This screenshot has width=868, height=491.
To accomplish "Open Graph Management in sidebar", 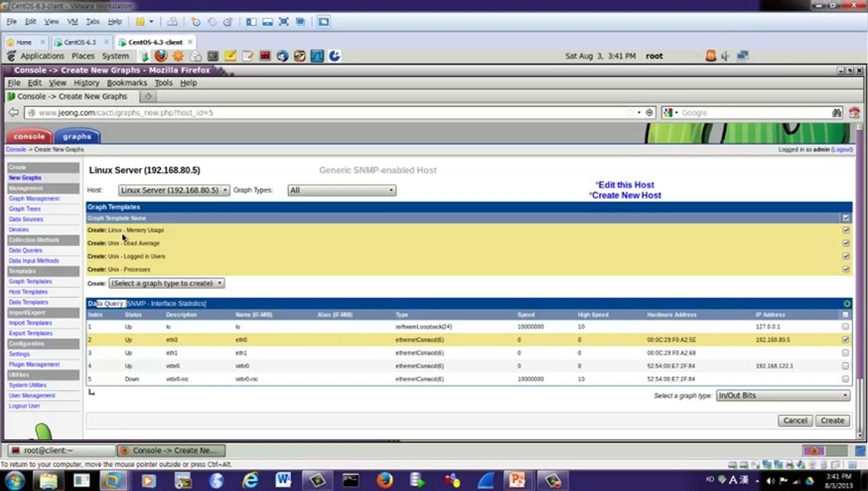I will click(x=34, y=198).
